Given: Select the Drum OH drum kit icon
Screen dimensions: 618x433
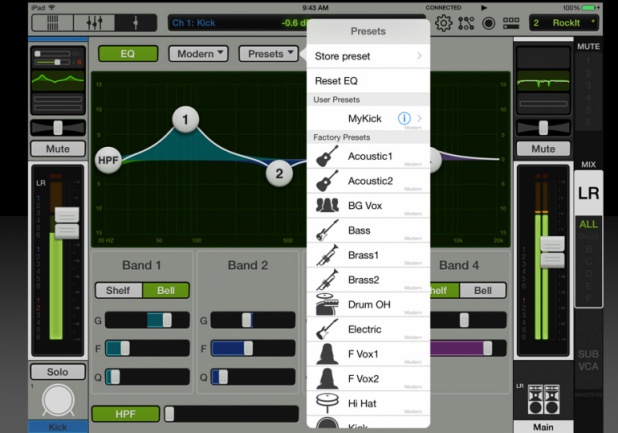Looking at the screenshot, I should coord(327,304).
